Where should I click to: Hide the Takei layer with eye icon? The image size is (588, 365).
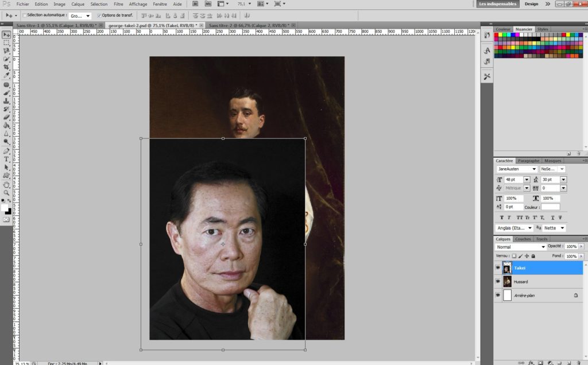click(x=498, y=268)
